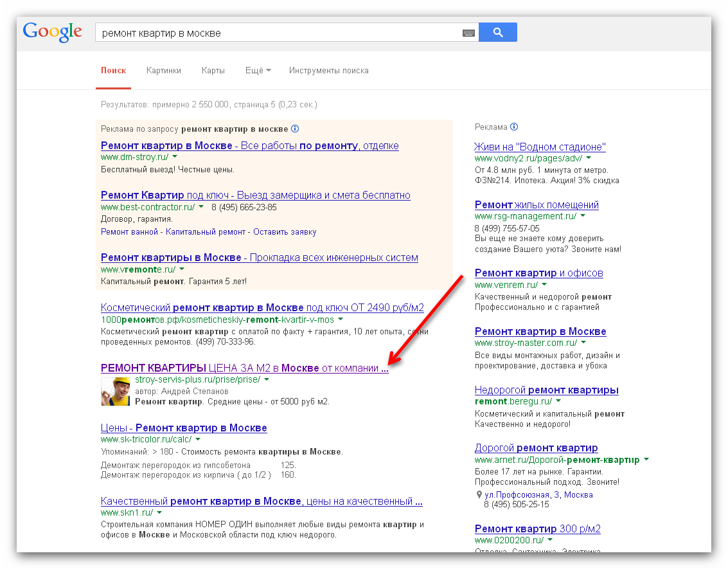Open side ad 'Ремонт квартир 300 р/м2'
Image resolution: width=728 pixels, height=569 pixels.
[538, 528]
